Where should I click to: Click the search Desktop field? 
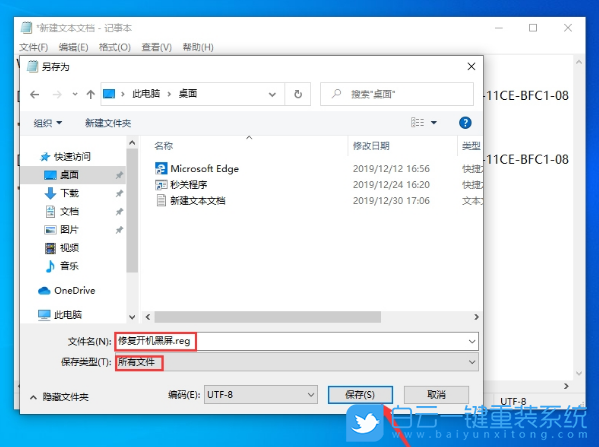point(397,94)
